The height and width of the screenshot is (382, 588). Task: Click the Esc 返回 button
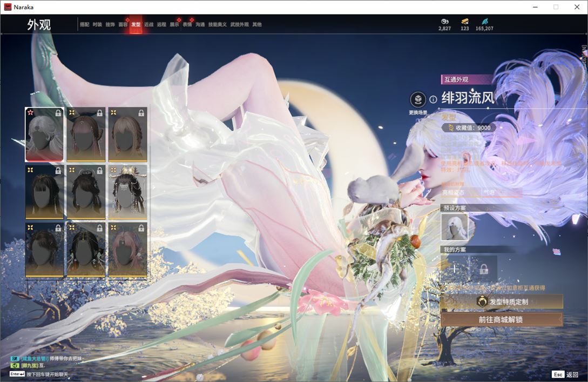565,374
